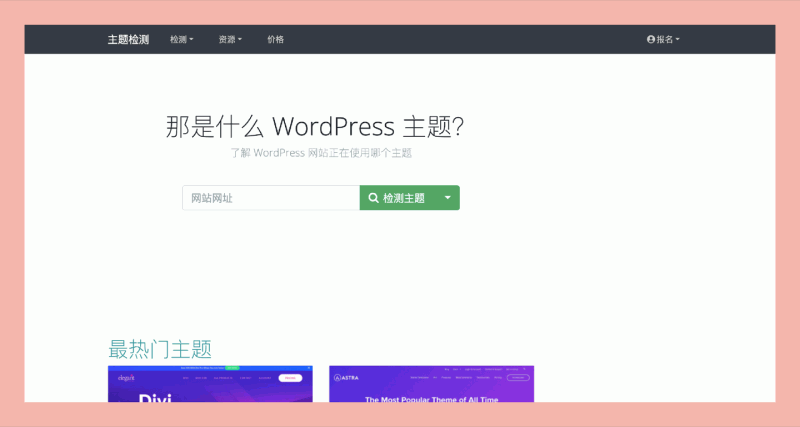Viewport: 800px width, 427px height.
Task: Open the 主题检测 home brand link
Action: (128, 39)
